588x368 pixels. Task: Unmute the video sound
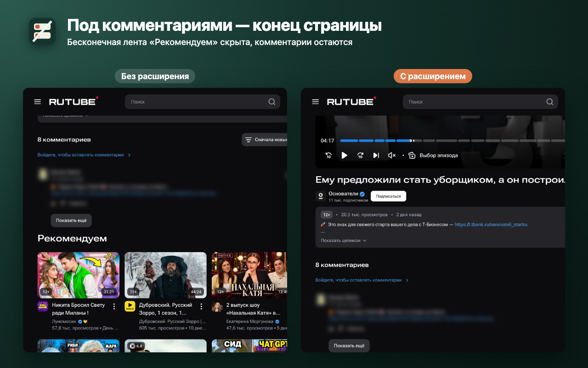tap(392, 155)
